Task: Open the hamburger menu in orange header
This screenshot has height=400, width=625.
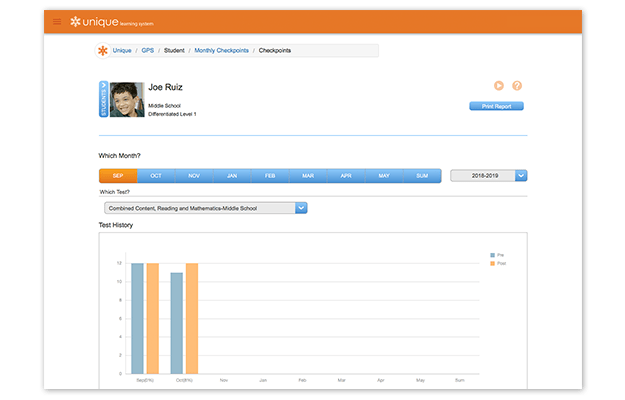Action: pos(57,22)
